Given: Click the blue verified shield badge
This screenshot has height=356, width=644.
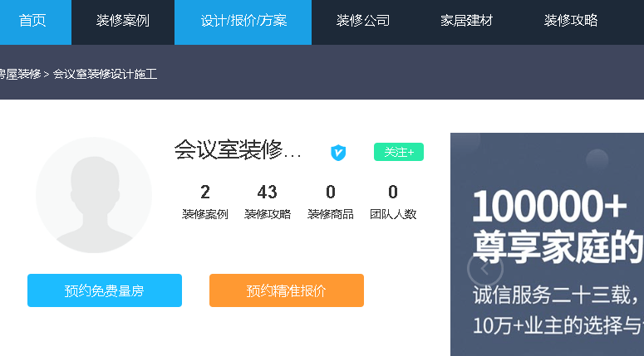Looking at the screenshot, I should coord(338,153).
